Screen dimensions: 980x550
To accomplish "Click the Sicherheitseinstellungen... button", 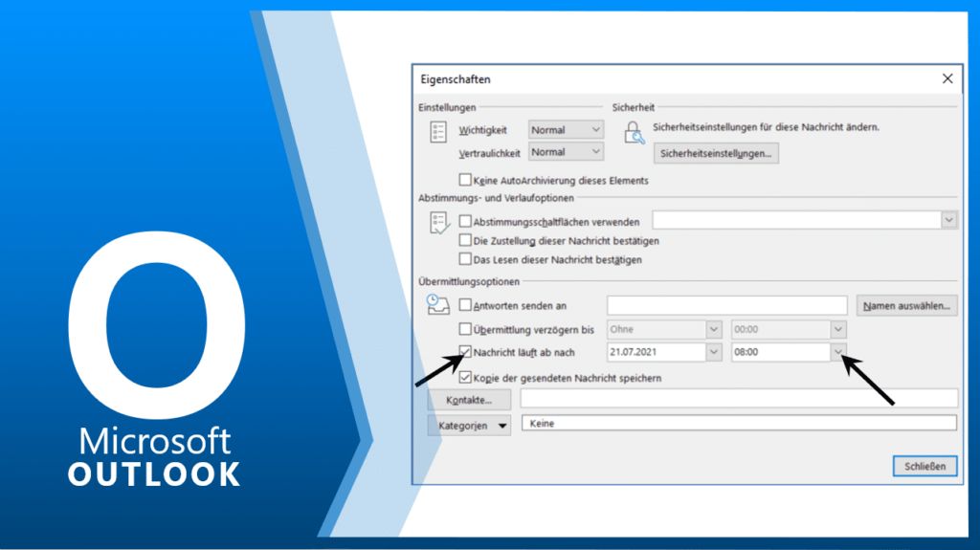I will coord(716,153).
